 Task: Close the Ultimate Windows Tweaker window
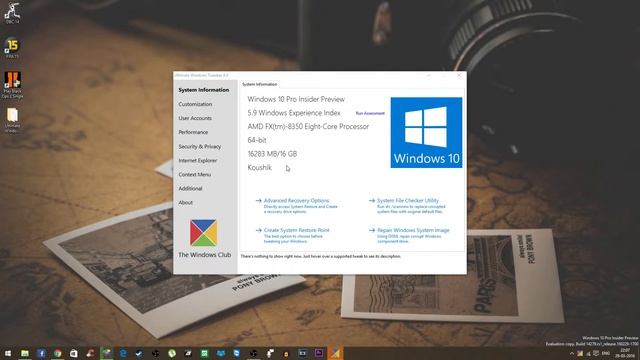[459, 76]
